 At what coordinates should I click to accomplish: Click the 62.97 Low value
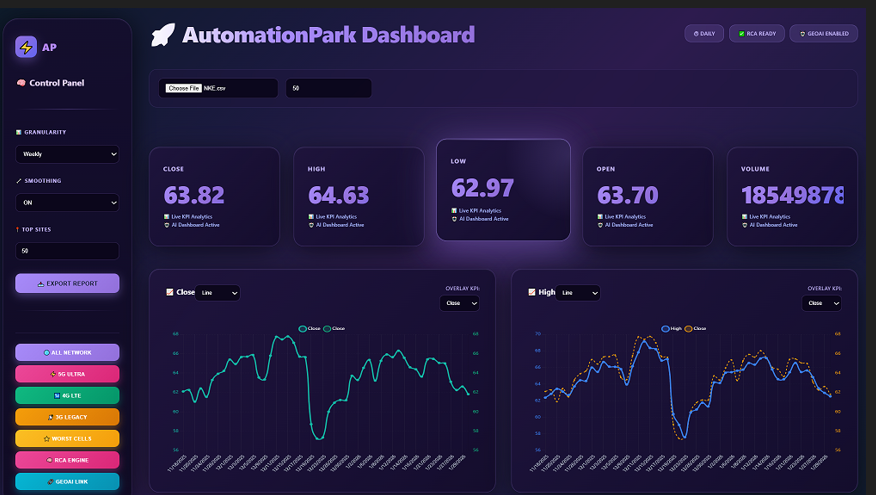coord(482,188)
